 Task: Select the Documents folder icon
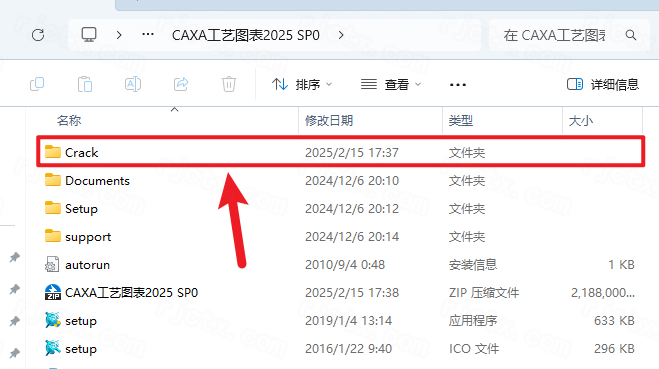pos(53,180)
